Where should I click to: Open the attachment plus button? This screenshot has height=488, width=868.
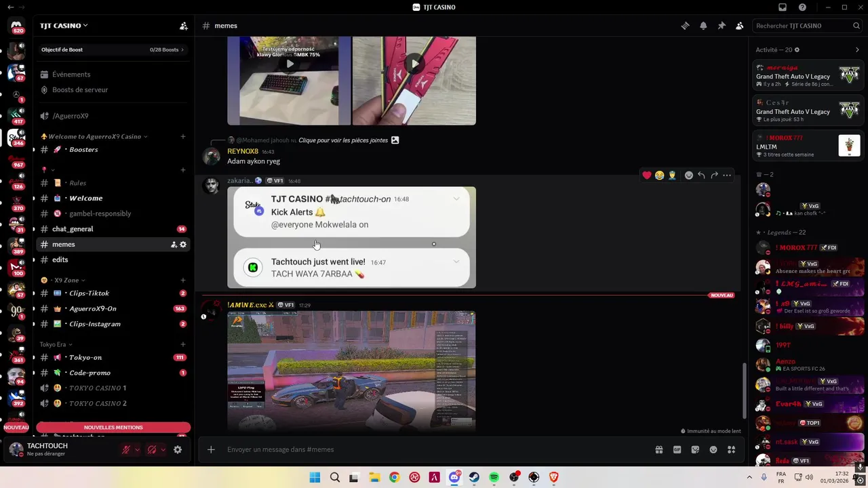coord(211,449)
